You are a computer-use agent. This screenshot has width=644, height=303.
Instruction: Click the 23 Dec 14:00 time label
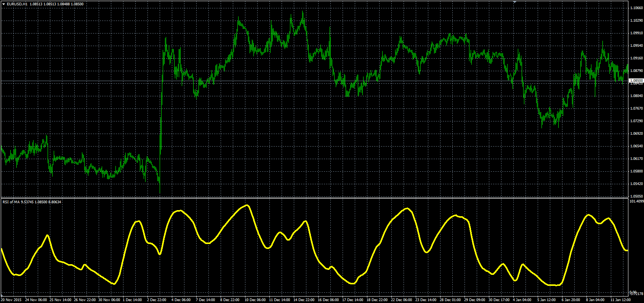coord(426,300)
